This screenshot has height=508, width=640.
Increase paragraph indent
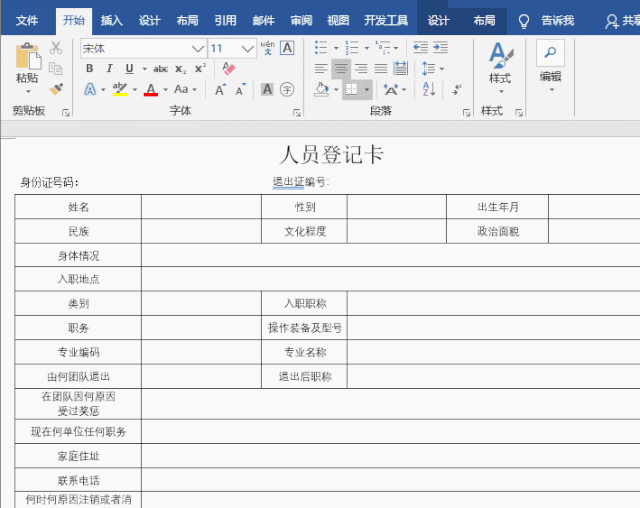click(x=440, y=48)
